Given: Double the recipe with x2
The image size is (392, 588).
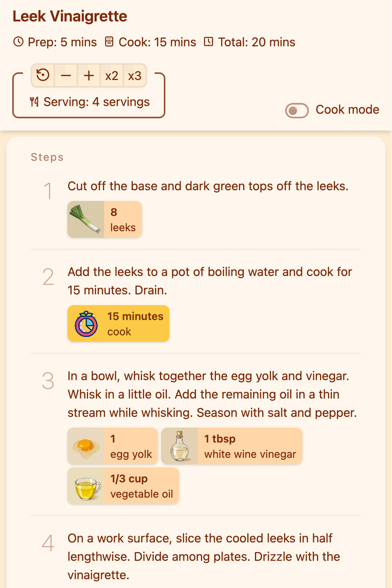Looking at the screenshot, I should (x=111, y=75).
